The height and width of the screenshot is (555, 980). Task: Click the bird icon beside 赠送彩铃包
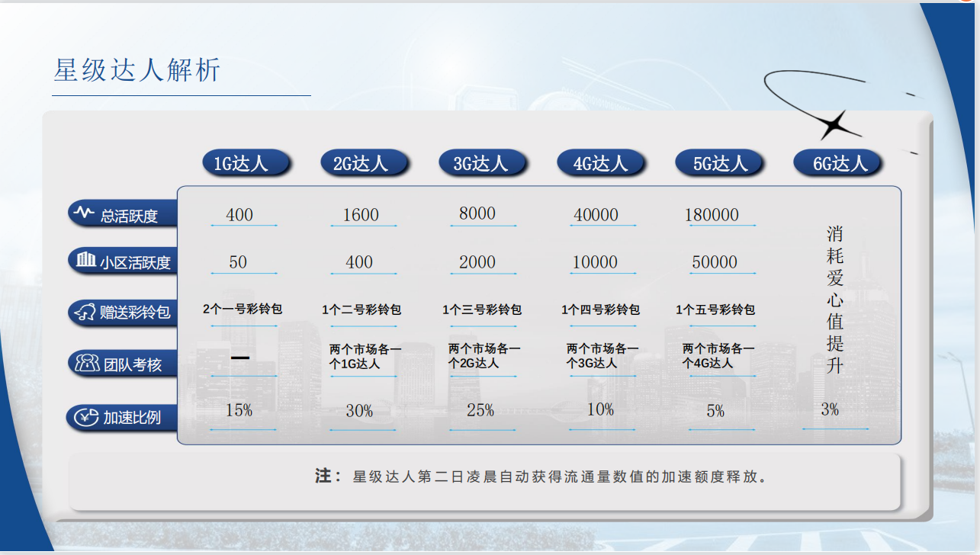click(84, 311)
